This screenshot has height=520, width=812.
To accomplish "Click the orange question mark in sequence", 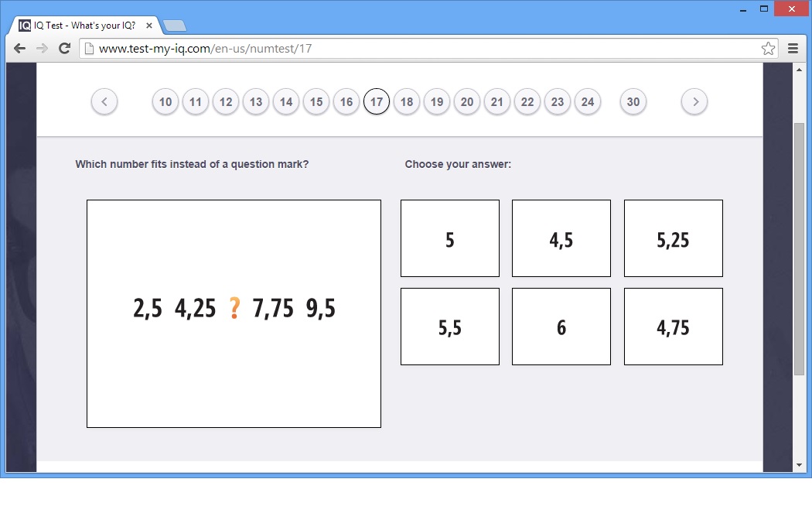I will 234,308.
